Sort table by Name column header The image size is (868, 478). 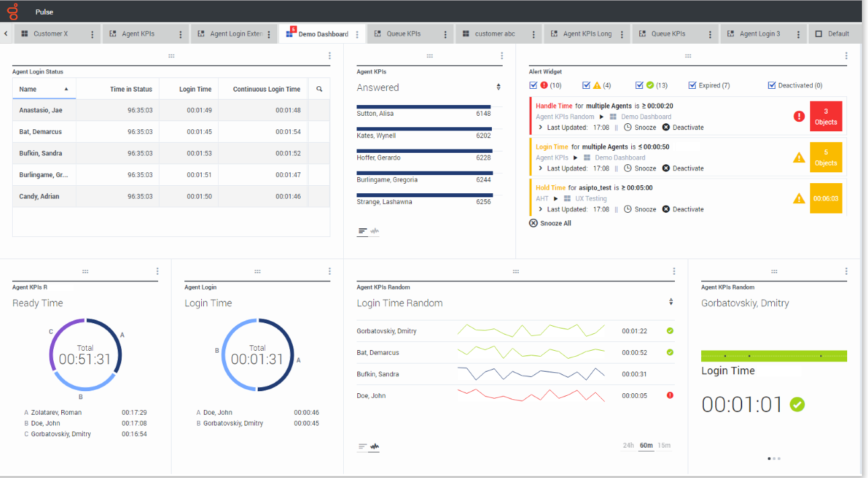(28, 89)
